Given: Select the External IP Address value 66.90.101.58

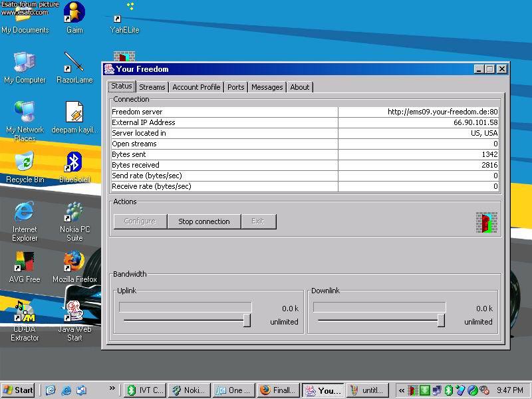Looking at the screenshot, I should tap(475, 122).
